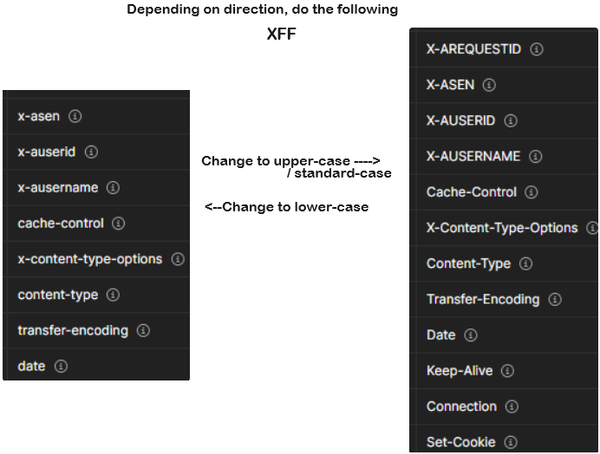Click info icon next to x-content-type-options lowercase
This screenshot has width=600, height=454.
(x=178, y=259)
